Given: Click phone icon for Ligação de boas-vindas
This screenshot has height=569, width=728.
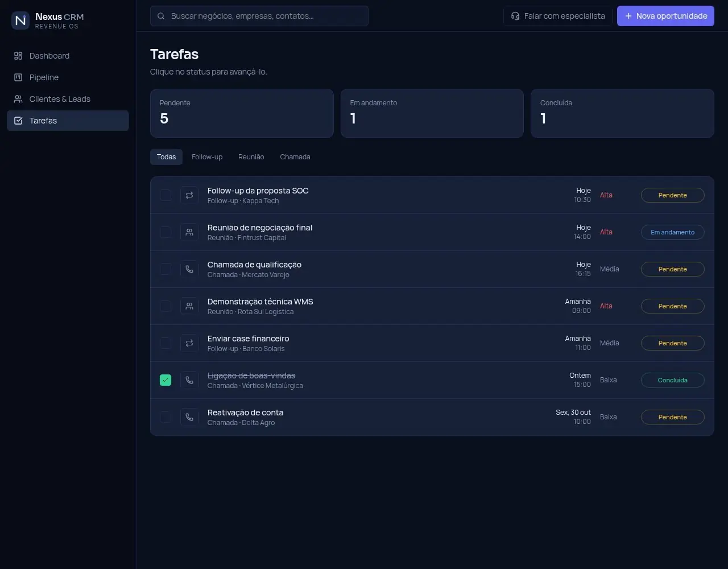Looking at the screenshot, I should click(189, 380).
